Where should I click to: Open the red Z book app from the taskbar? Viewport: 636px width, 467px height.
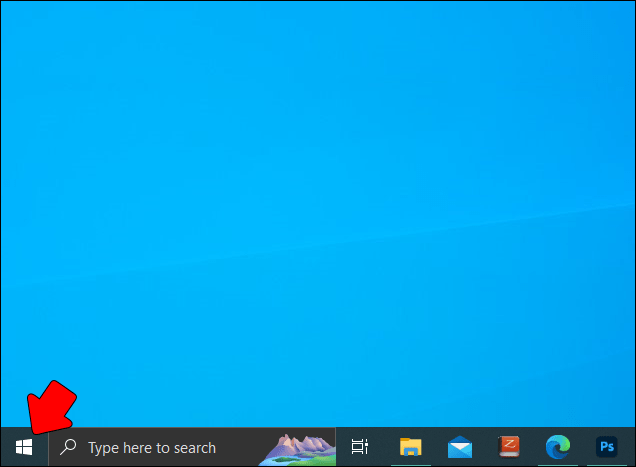tap(509, 446)
